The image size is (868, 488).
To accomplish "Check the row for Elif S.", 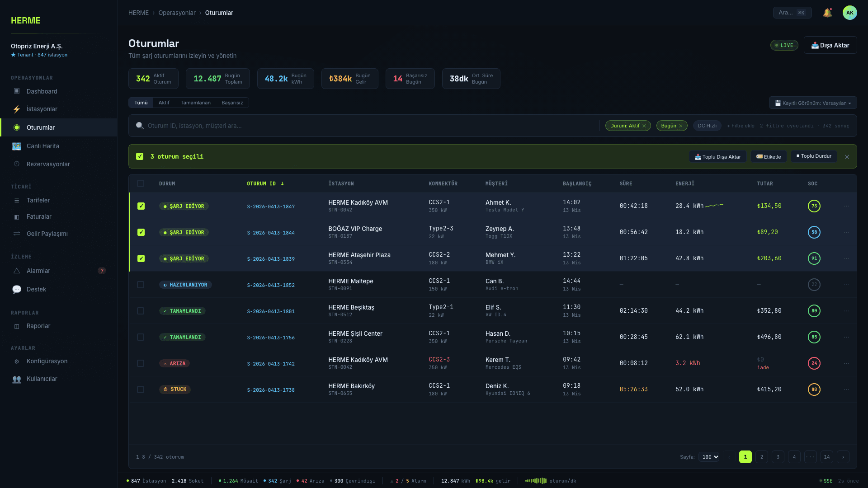I will click(x=141, y=311).
